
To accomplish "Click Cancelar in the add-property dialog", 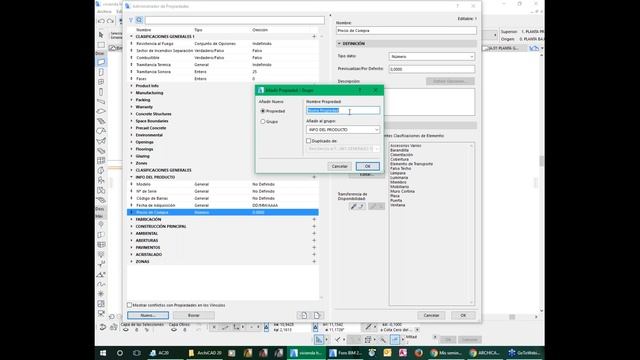I will click(x=340, y=166).
